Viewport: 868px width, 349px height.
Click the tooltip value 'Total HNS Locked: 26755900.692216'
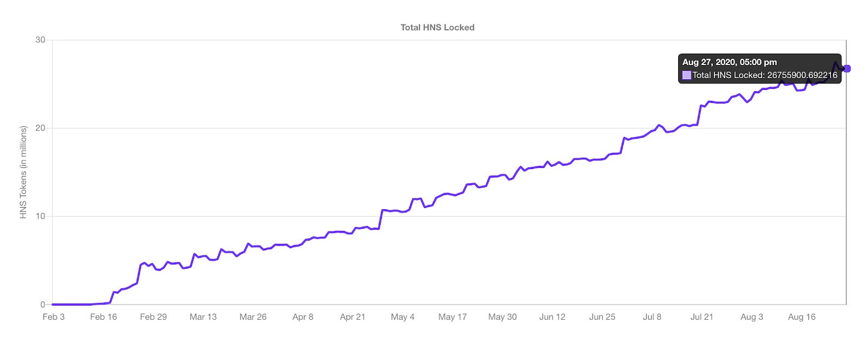[765, 75]
